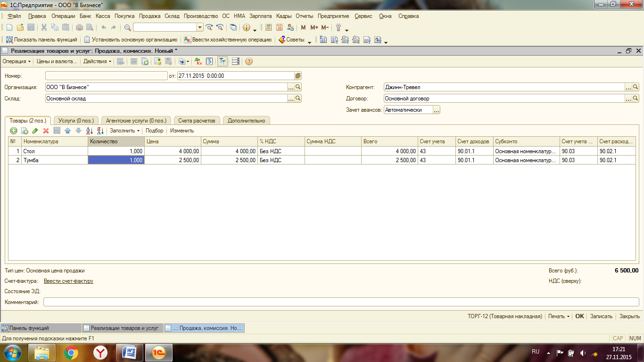The height and width of the screenshot is (362, 644).
Task: Add a new row with green plus icon
Action: (14, 131)
